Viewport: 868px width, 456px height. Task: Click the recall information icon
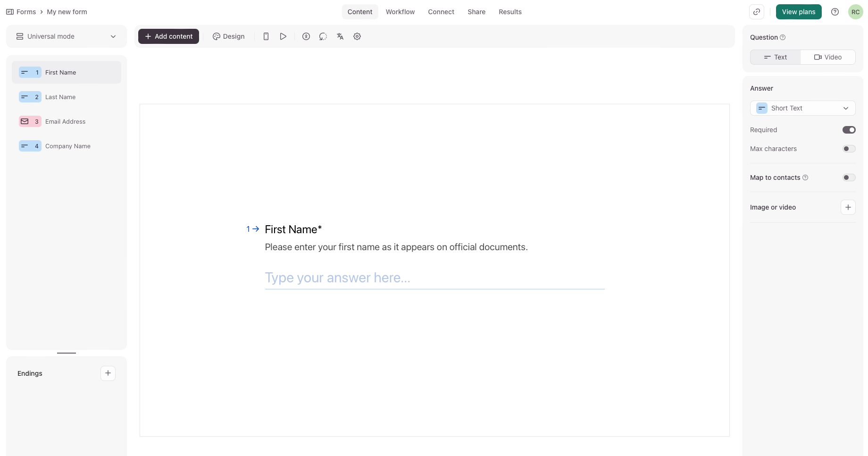pyautogui.click(x=323, y=36)
